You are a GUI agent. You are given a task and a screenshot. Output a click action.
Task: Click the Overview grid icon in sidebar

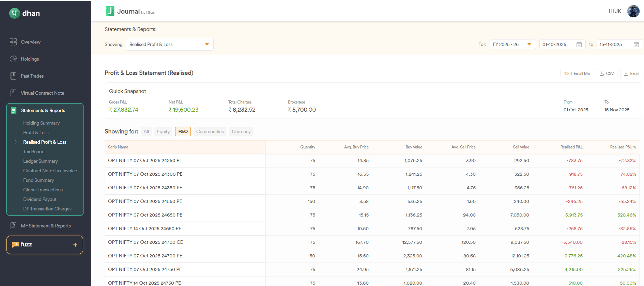click(13, 42)
